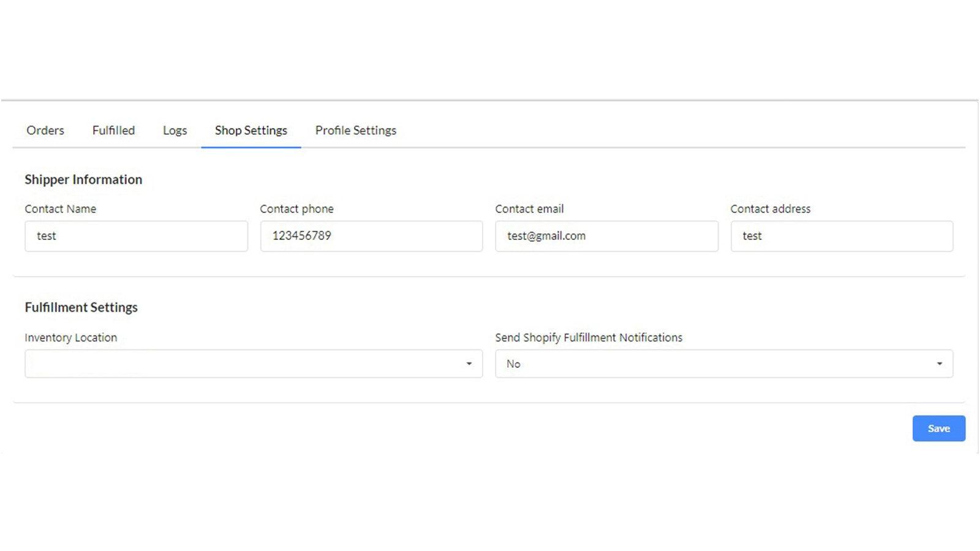Viewport: 980px width, 551px height.
Task: Switch to the Fulfilled tab
Action: pyautogui.click(x=113, y=130)
